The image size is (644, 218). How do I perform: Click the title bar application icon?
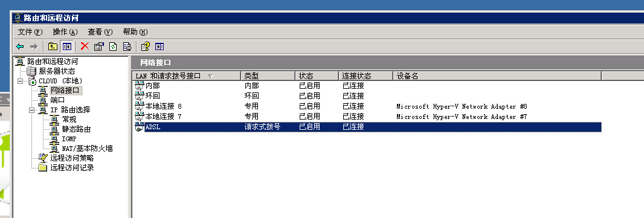click(x=18, y=18)
